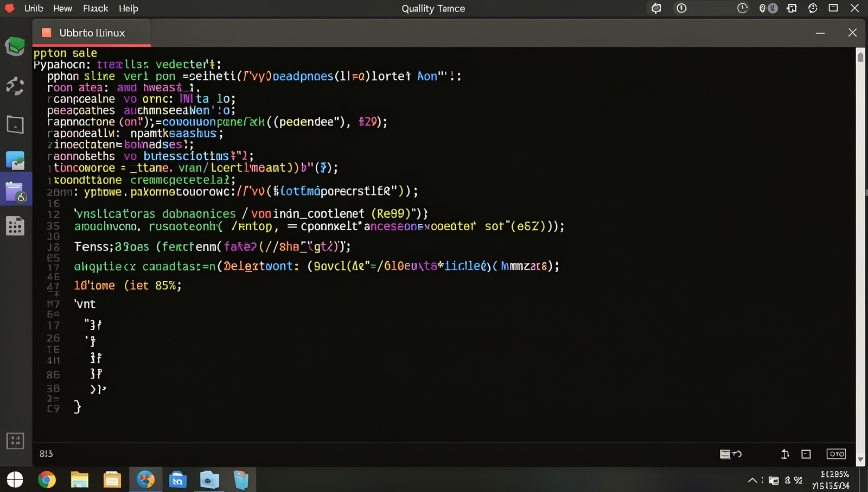Click the oval icon left of the blue avatar
This screenshot has height=492, width=868.
click(762, 8)
